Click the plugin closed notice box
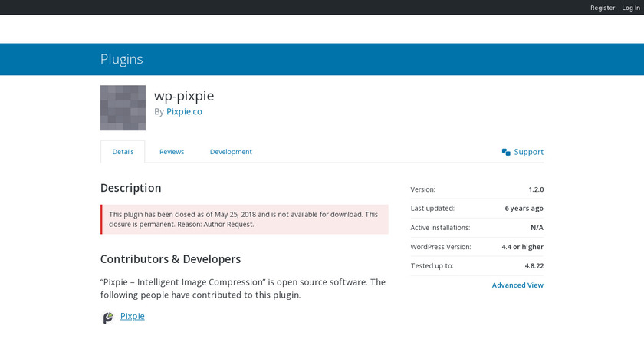 point(245,219)
